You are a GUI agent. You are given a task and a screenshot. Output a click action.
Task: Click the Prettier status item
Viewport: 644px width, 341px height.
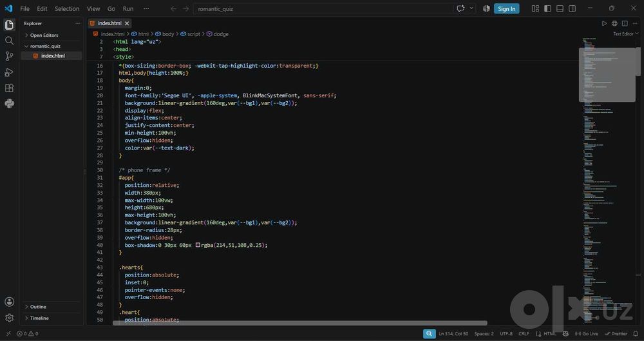616,334
